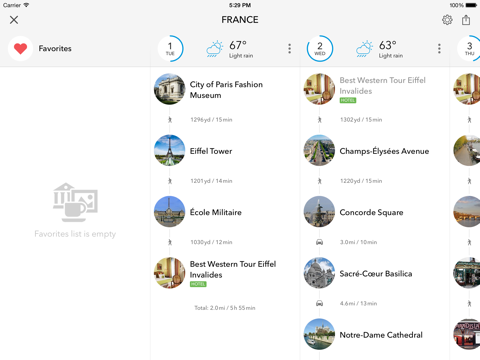Tap Notre-Dame Cathedral thumbnail
The height and width of the screenshot is (360, 480).
pos(319,334)
